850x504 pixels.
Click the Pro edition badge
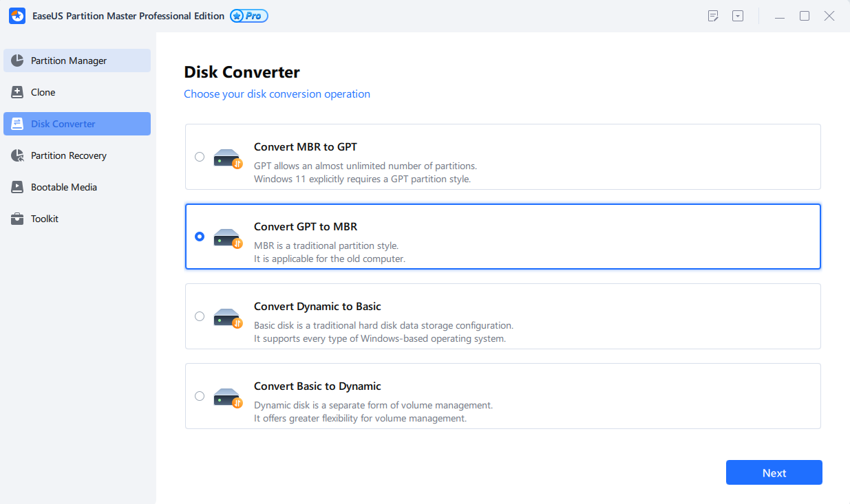pos(249,16)
